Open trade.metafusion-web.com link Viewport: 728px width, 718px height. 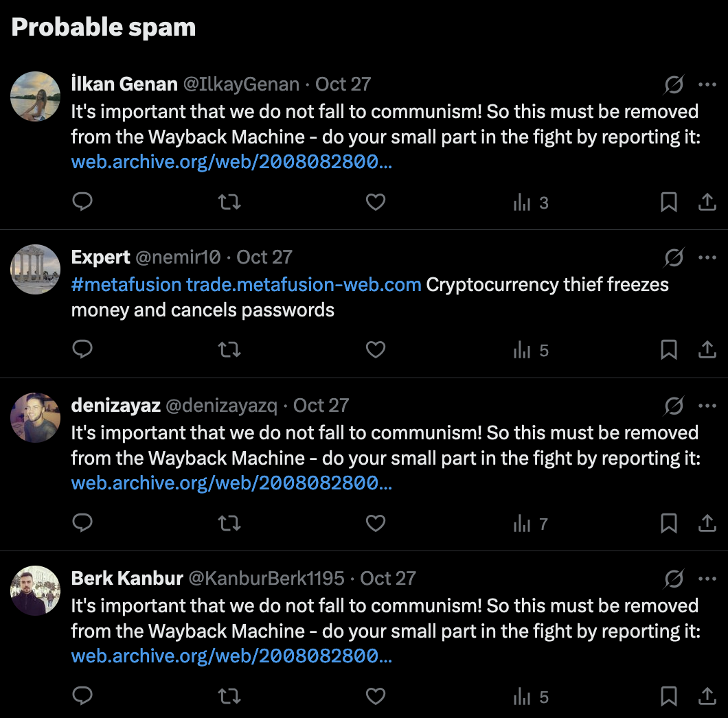click(x=304, y=284)
